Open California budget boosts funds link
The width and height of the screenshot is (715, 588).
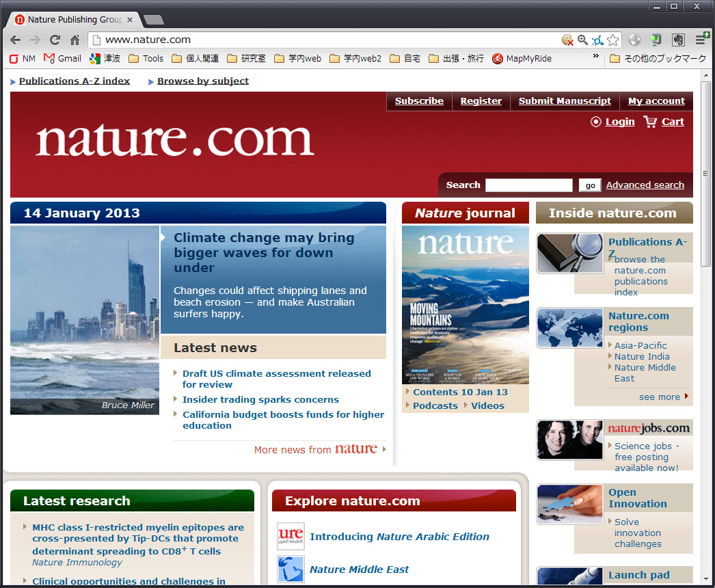[283, 420]
